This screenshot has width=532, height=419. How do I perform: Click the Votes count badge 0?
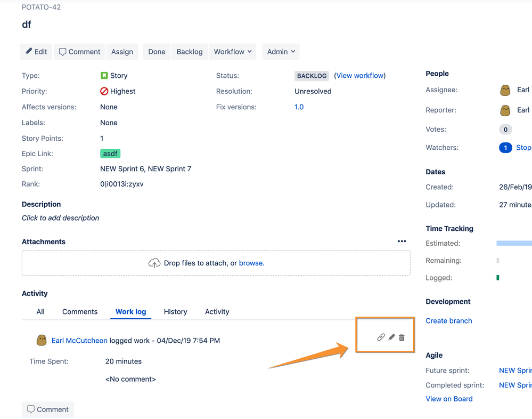[505, 130]
